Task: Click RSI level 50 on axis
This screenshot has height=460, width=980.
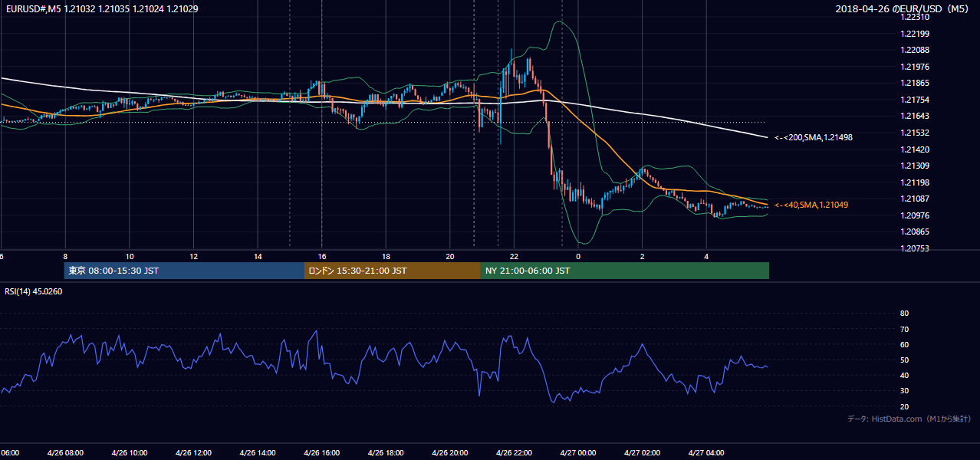Action: pyautogui.click(x=904, y=360)
